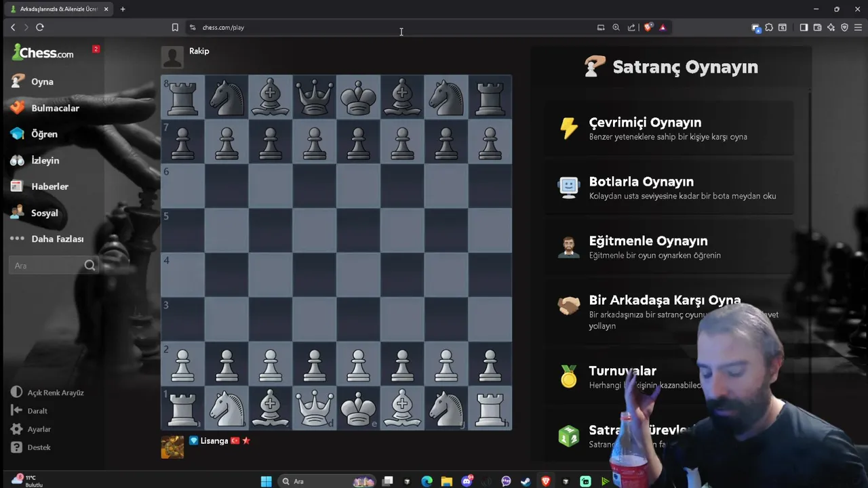Open Steam from taskbar
The width and height of the screenshot is (868, 488).
tap(526, 481)
